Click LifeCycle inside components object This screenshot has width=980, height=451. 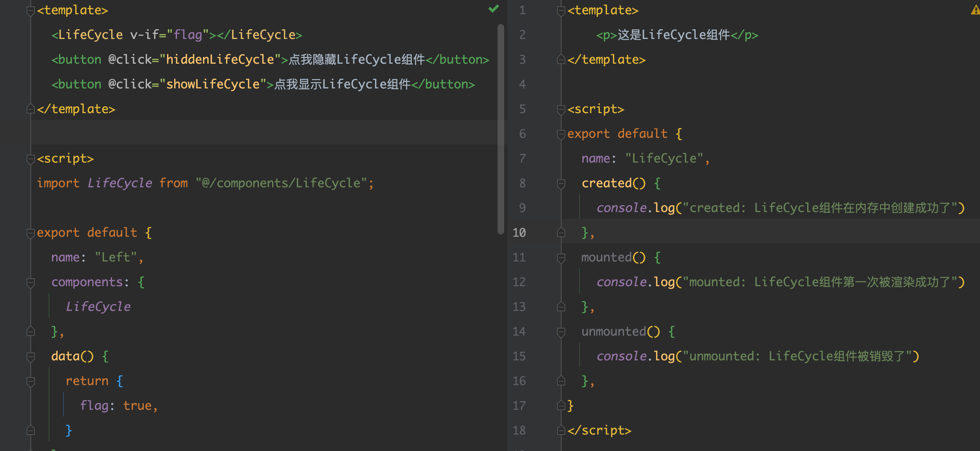[98, 307]
